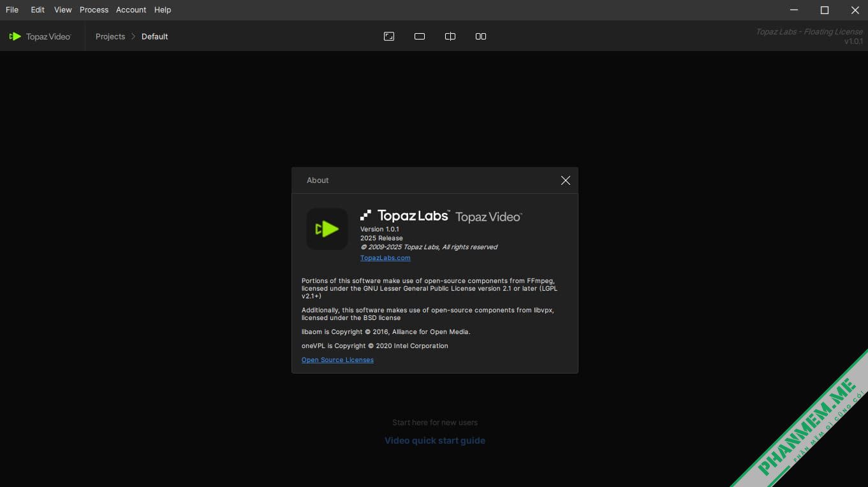The height and width of the screenshot is (487, 868).
Task: Switch to split view layout icon
Action: (x=450, y=36)
